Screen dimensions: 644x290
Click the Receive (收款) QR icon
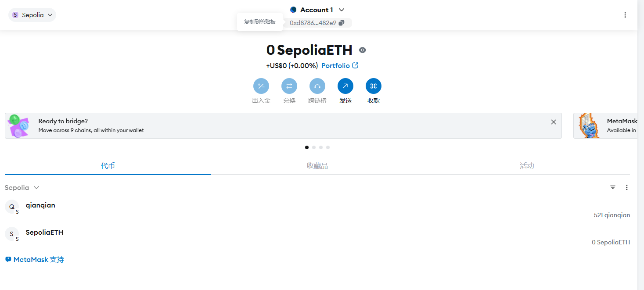pyautogui.click(x=373, y=86)
